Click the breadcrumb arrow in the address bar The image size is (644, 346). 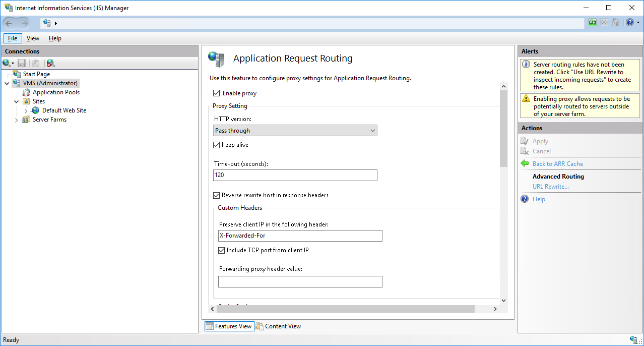point(56,23)
